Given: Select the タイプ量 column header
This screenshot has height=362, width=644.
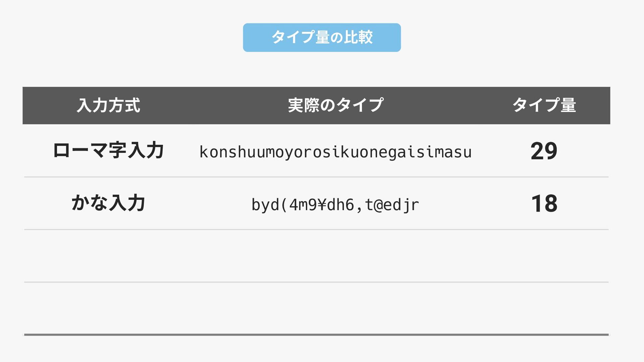Looking at the screenshot, I should click(x=544, y=105).
